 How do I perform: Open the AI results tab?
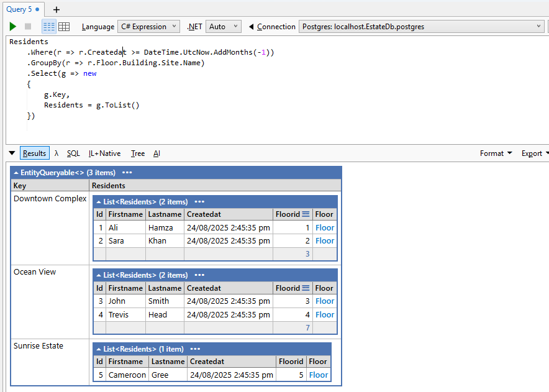156,153
